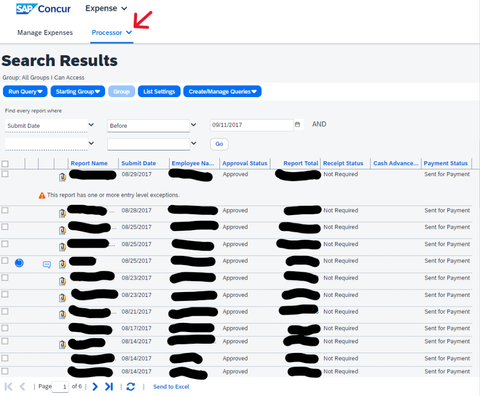The height and width of the screenshot is (396, 480).
Task: Open the Starting Group dropdown
Action: coord(78,91)
